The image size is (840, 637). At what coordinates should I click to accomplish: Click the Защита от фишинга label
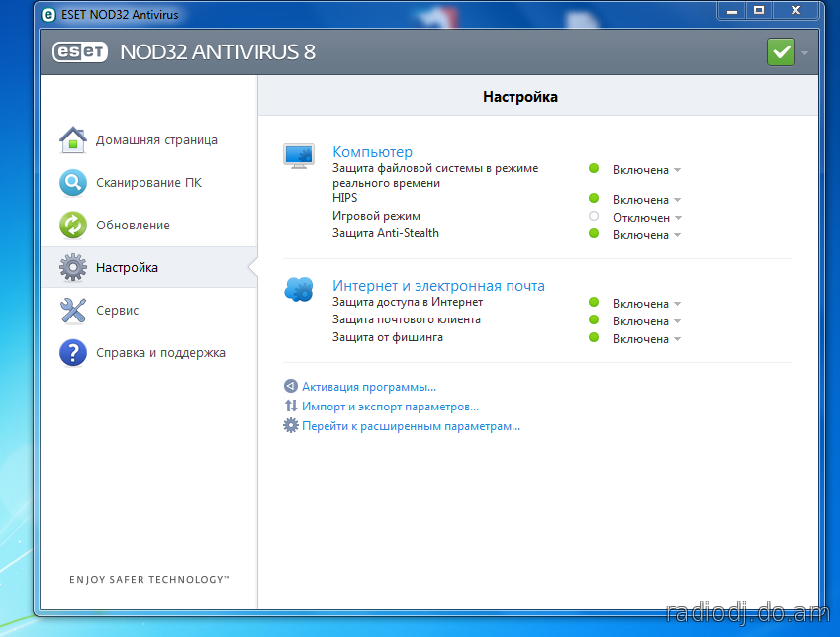click(x=387, y=337)
